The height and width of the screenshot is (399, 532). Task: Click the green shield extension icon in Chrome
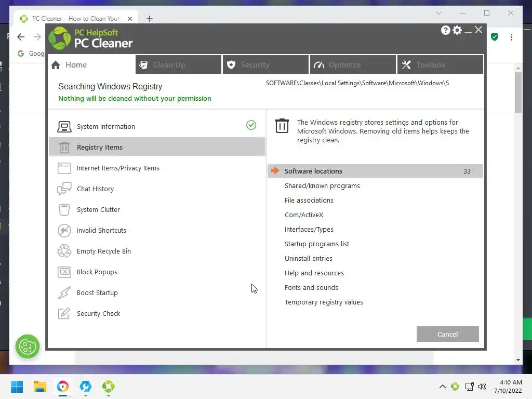click(495, 37)
